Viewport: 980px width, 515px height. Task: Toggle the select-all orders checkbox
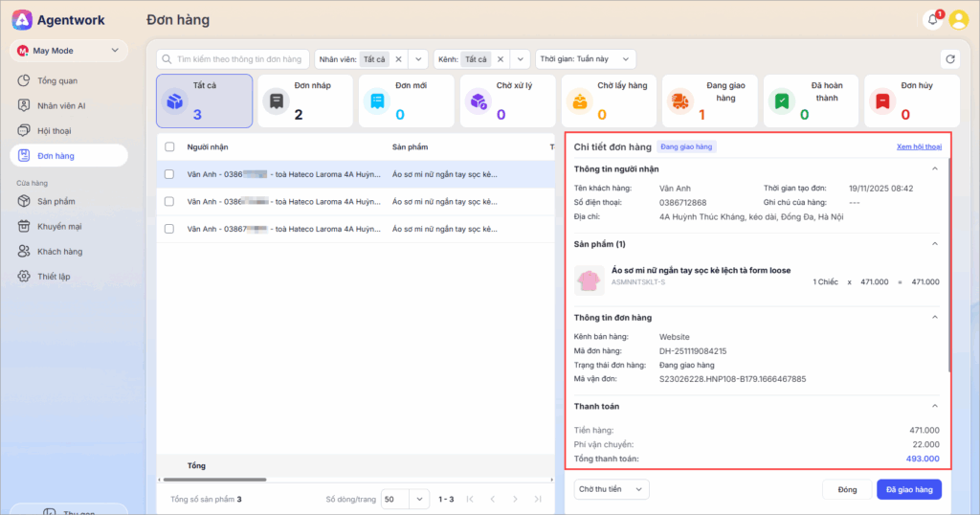click(169, 147)
